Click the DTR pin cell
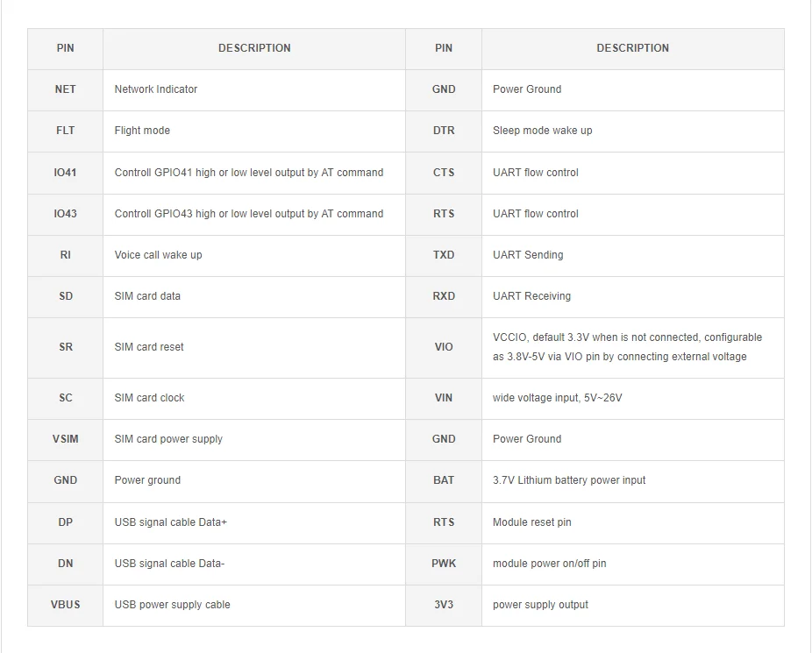The image size is (812, 653). 444,131
